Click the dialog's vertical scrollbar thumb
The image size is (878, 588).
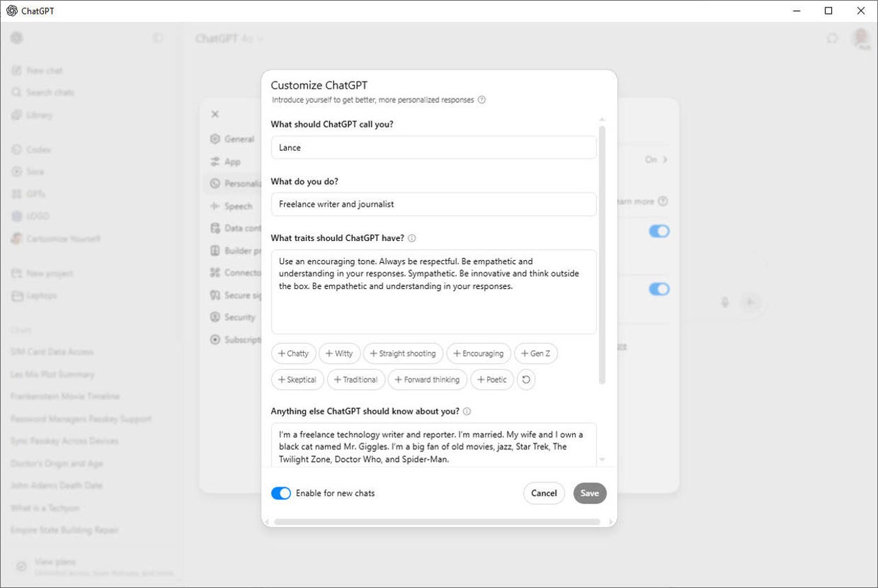coord(602,255)
